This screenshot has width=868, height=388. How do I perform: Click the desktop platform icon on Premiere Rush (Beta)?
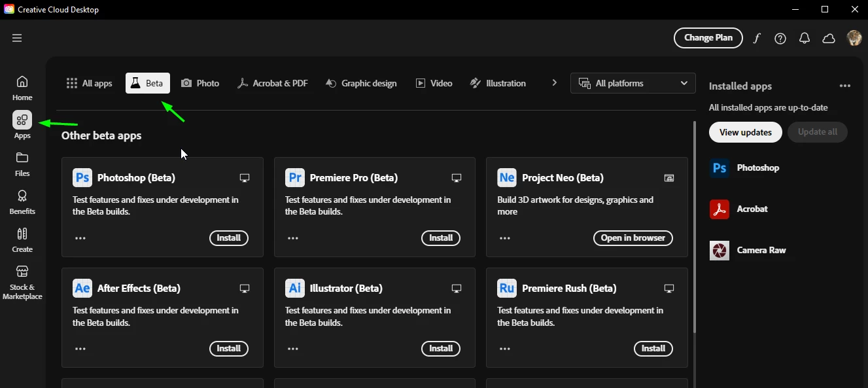(668, 289)
